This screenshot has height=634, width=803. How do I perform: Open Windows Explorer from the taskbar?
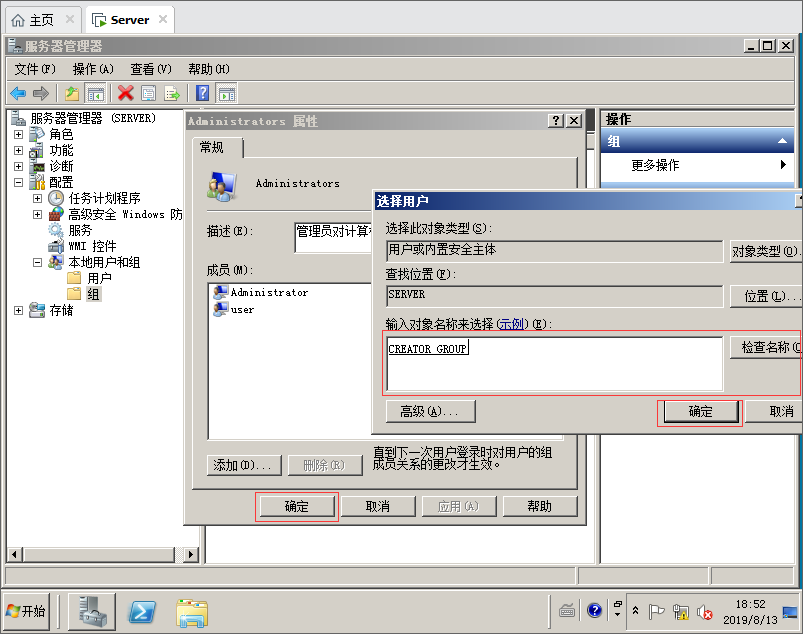click(x=192, y=611)
